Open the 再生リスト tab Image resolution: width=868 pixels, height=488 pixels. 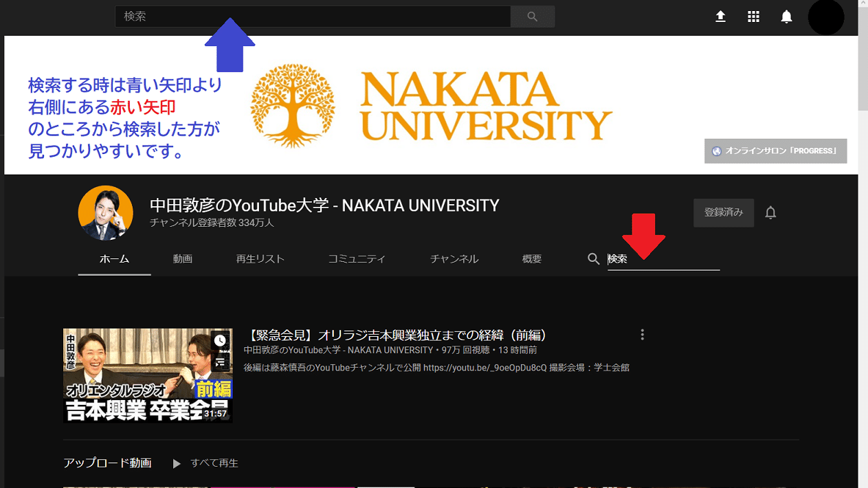point(260,259)
